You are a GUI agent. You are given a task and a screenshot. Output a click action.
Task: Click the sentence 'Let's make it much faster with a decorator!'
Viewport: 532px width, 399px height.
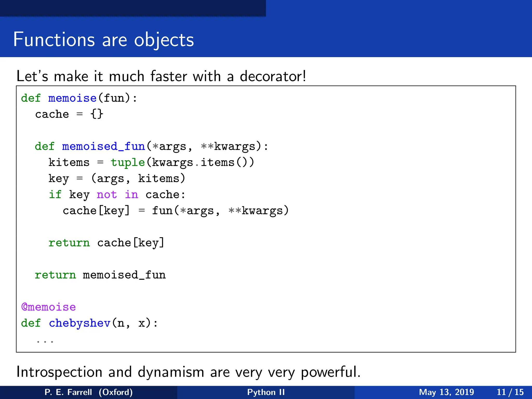coord(161,76)
